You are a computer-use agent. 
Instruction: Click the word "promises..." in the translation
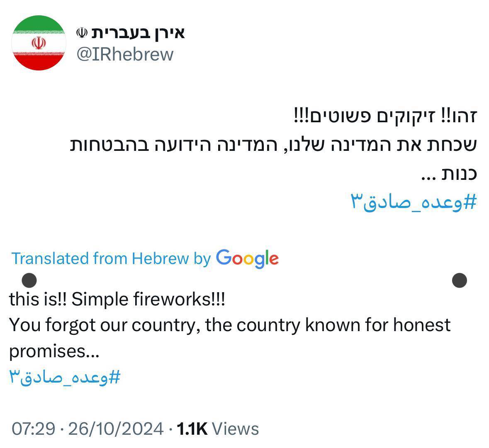tap(54, 351)
